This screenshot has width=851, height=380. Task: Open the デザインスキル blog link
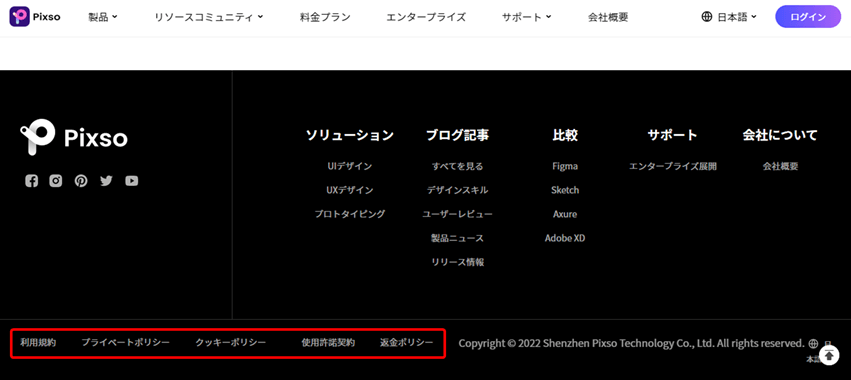[x=458, y=190]
